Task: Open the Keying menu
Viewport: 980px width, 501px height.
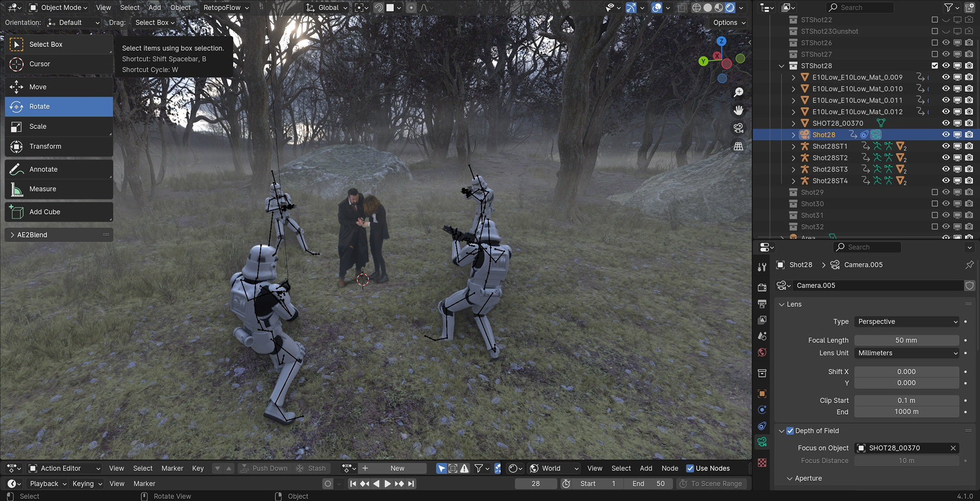Action: [x=87, y=484]
